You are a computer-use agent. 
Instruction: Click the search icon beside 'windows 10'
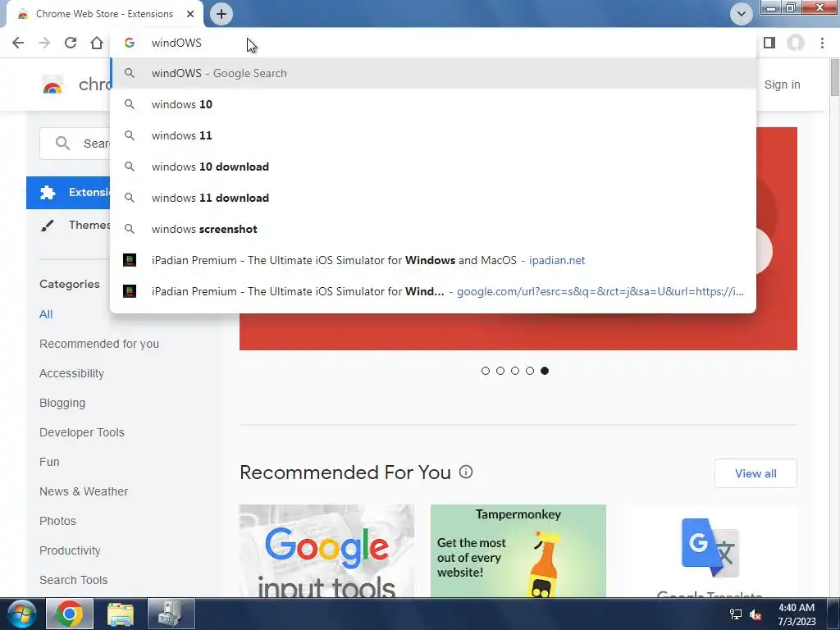pyautogui.click(x=129, y=104)
